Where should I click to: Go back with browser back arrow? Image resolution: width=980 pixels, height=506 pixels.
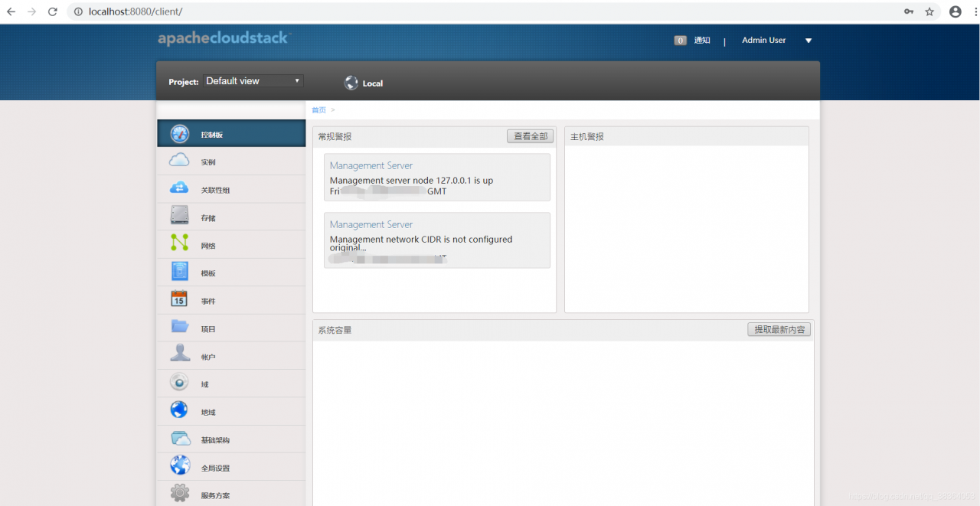click(x=11, y=11)
